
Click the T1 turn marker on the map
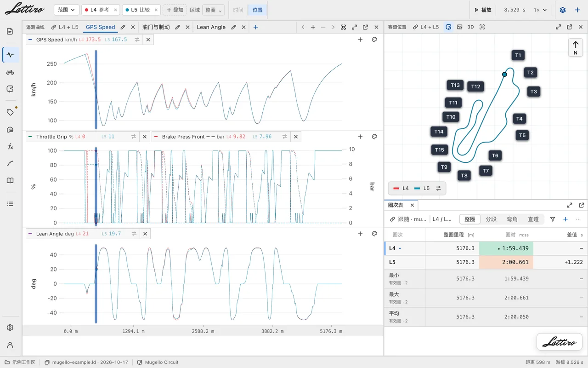518,55
